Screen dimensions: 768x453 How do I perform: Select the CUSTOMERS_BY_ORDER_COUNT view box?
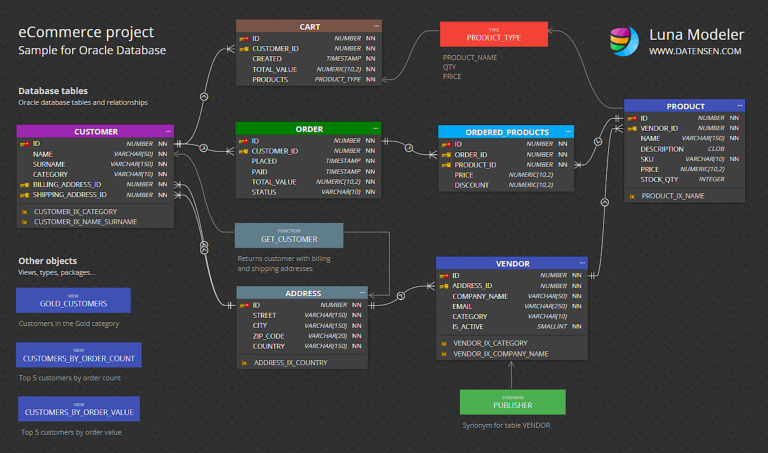[x=79, y=355]
